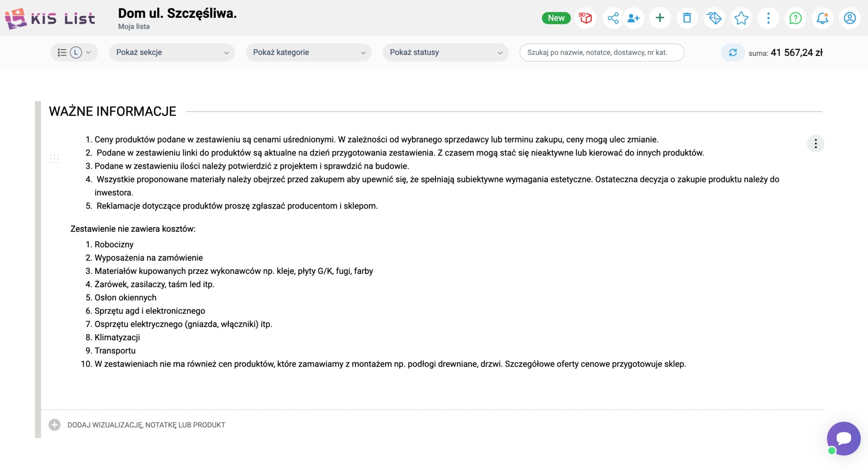Click the plus icon in header
Viewport: 868px width, 470px height.
[660, 18]
